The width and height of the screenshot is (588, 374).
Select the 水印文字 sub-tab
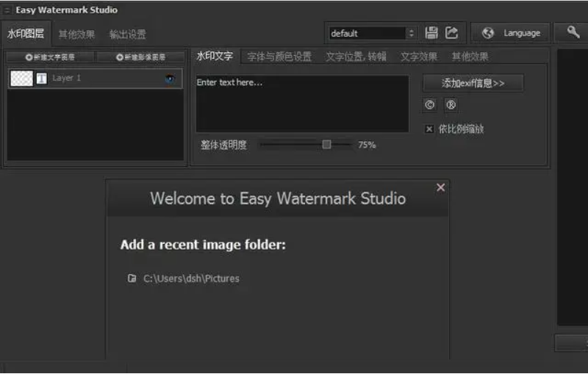click(215, 57)
